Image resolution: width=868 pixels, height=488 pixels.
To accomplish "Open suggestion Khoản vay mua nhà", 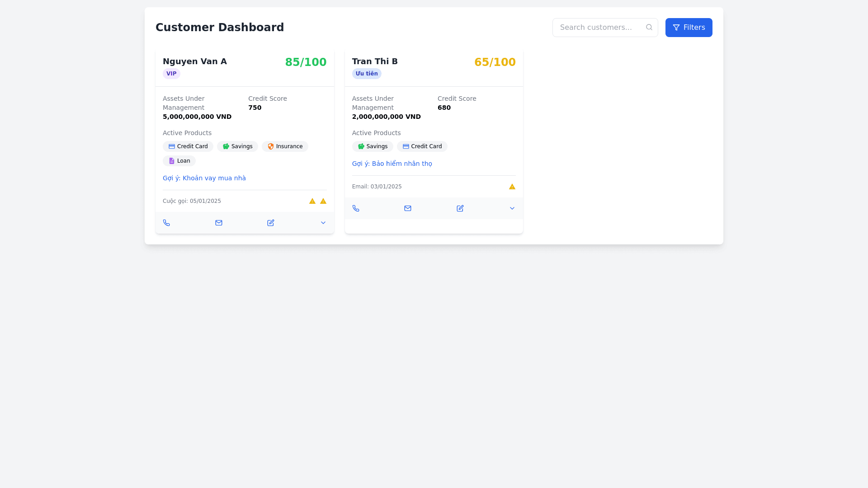I will coord(204,178).
